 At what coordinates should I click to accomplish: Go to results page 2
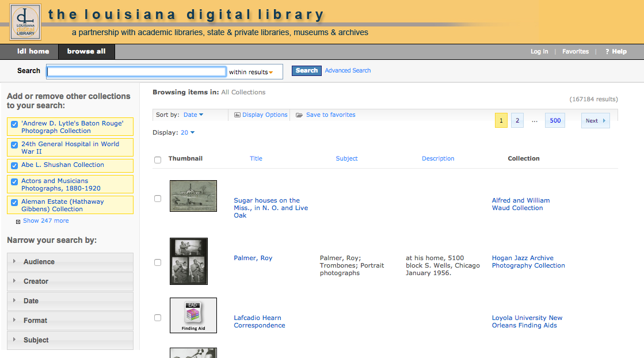[x=517, y=121]
